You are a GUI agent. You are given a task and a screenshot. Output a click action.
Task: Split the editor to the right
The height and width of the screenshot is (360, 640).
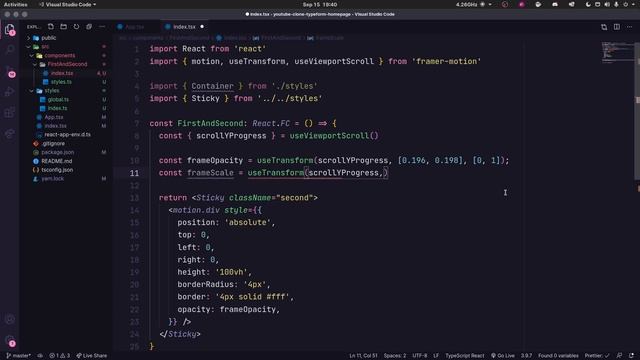pos(617,27)
